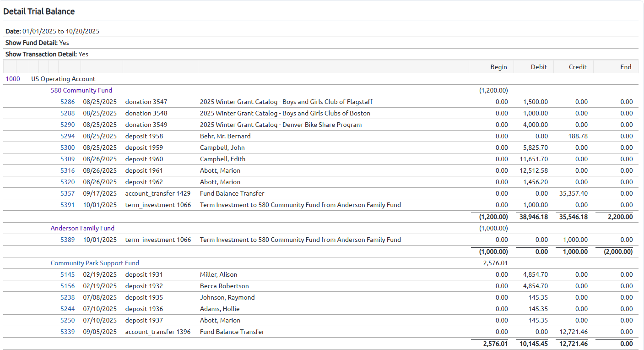Click the 35,546.18 credit total
644x350 pixels.
click(574, 217)
